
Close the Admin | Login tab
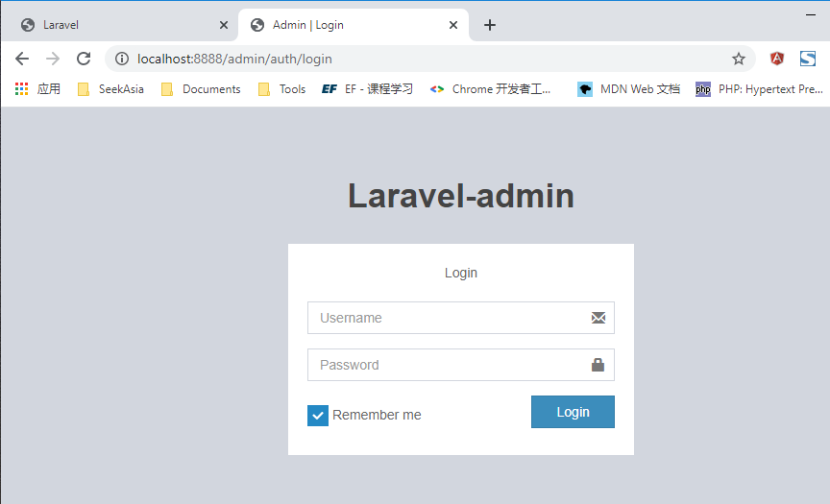coord(453,25)
